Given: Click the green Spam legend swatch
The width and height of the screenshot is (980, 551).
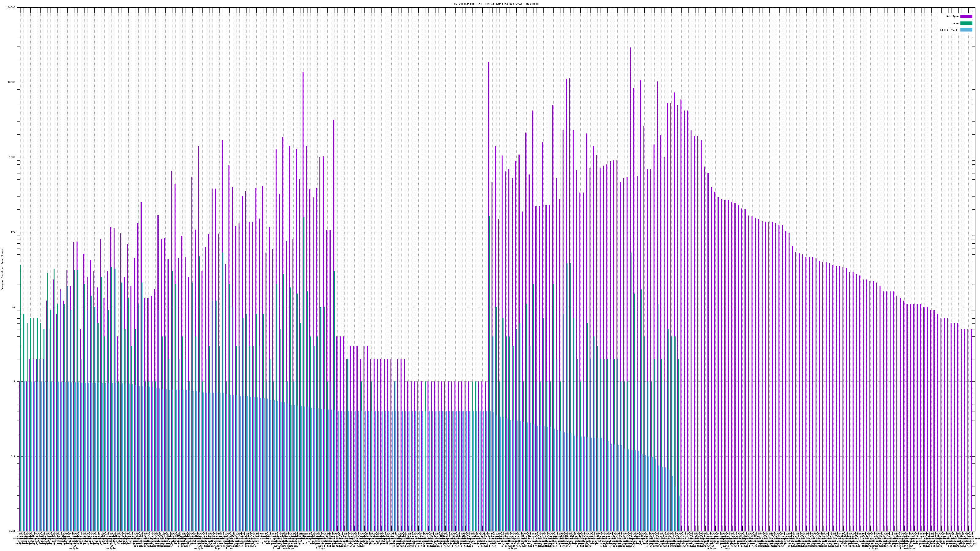Looking at the screenshot, I should click(x=966, y=23).
